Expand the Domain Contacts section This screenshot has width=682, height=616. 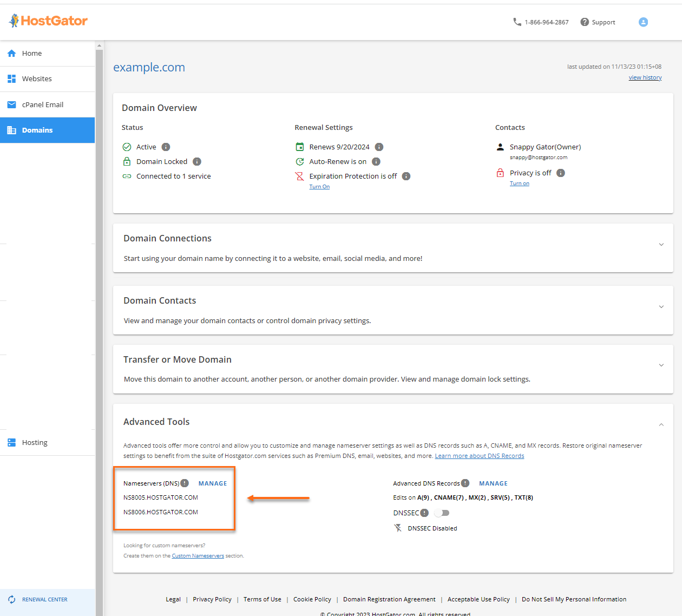tap(661, 307)
